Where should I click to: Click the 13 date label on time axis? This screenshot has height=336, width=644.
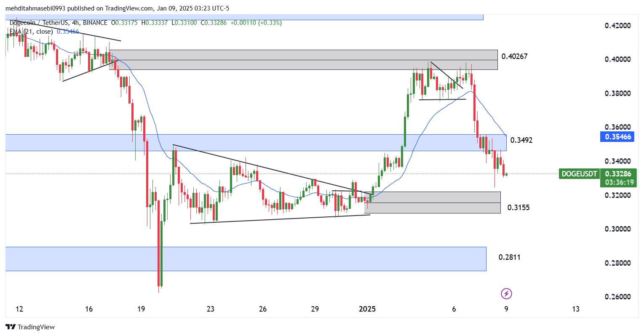pyautogui.click(x=576, y=309)
